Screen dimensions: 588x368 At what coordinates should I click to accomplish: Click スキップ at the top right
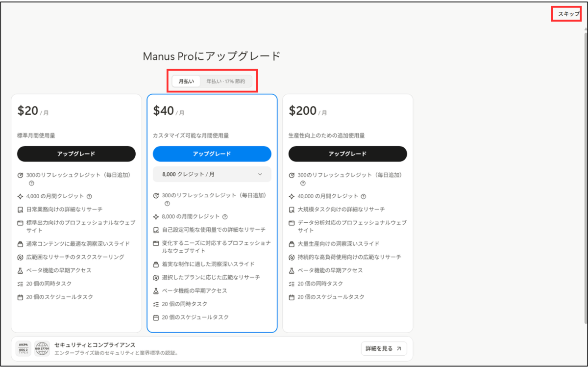pos(569,14)
